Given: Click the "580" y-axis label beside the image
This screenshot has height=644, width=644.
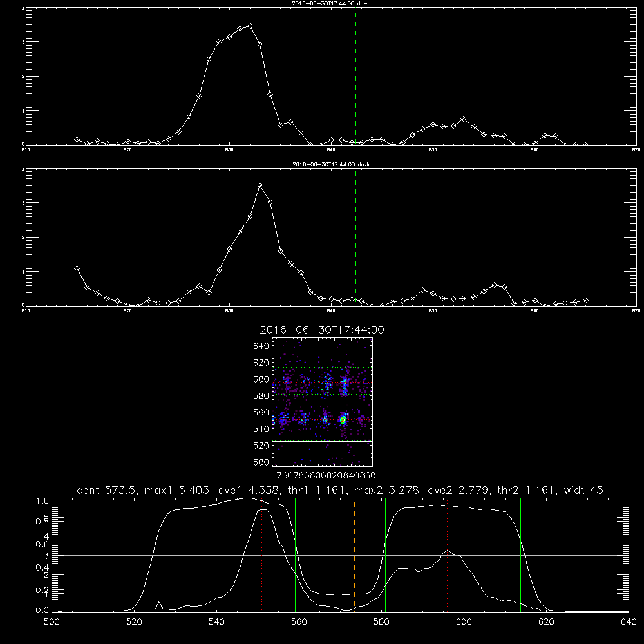Looking at the screenshot, I should [x=261, y=395].
